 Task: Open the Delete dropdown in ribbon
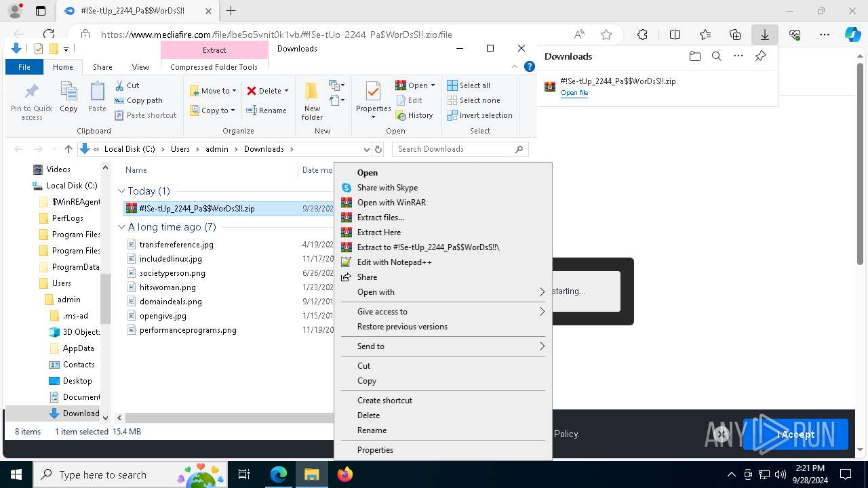(x=267, y=91)
